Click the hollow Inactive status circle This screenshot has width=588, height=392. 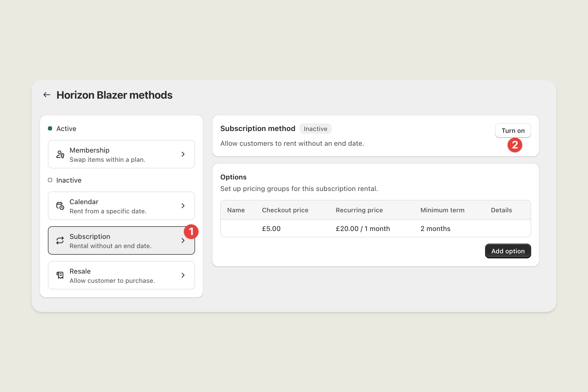[50, 180]
